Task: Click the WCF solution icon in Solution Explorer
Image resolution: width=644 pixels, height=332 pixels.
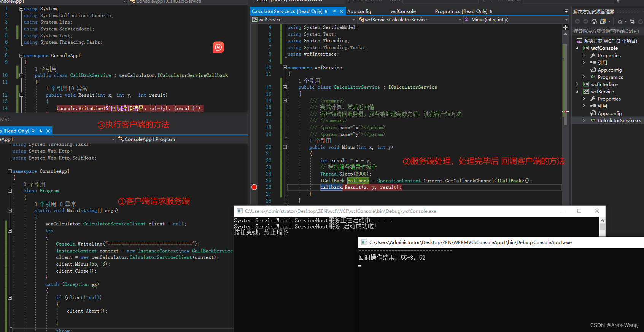Action: coord(579,41)
